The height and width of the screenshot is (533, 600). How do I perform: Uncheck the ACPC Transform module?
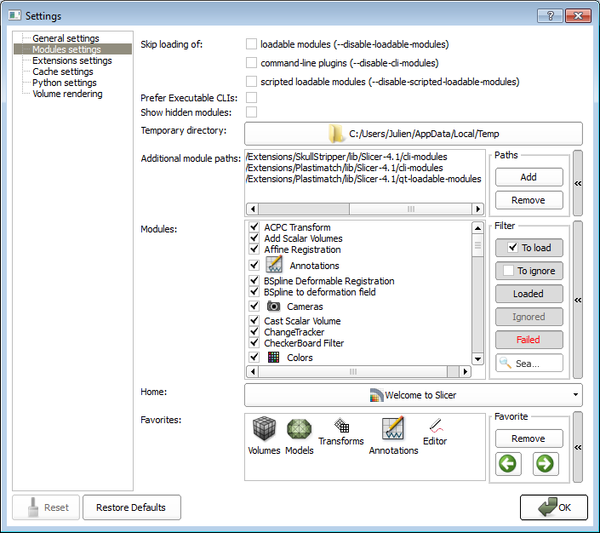point(255,227)
